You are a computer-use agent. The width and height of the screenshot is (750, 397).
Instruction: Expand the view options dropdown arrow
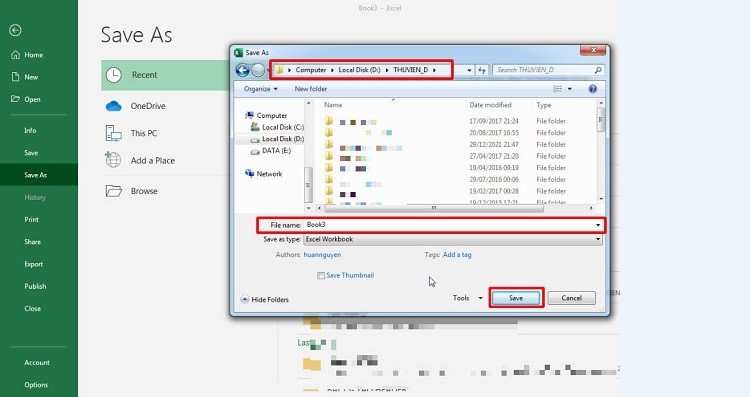point(569,89)
